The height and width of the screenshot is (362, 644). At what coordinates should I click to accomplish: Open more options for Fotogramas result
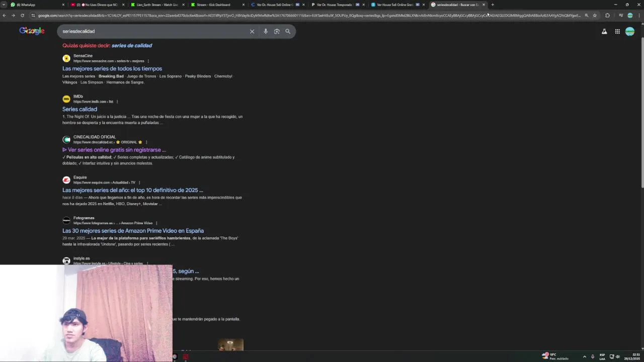[156, 223]
